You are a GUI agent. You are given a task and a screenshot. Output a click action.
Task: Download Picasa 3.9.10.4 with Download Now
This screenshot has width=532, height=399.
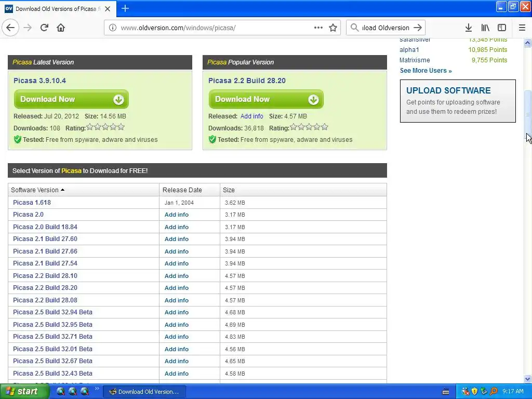pos(71,99)
